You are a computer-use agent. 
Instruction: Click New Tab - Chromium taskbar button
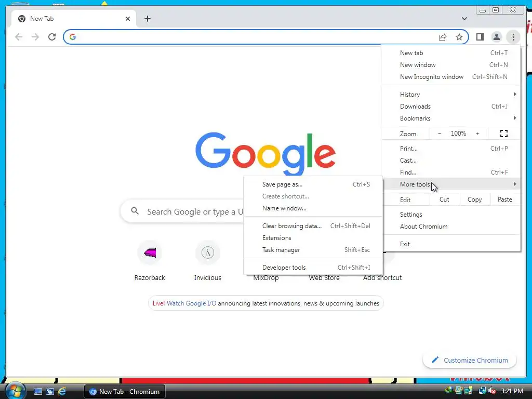tap(125, 392)
